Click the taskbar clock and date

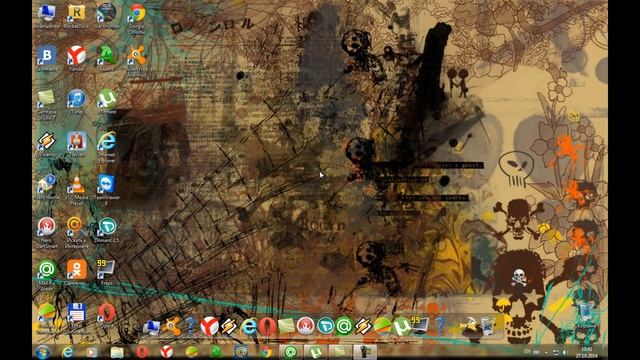pos(587,352)
